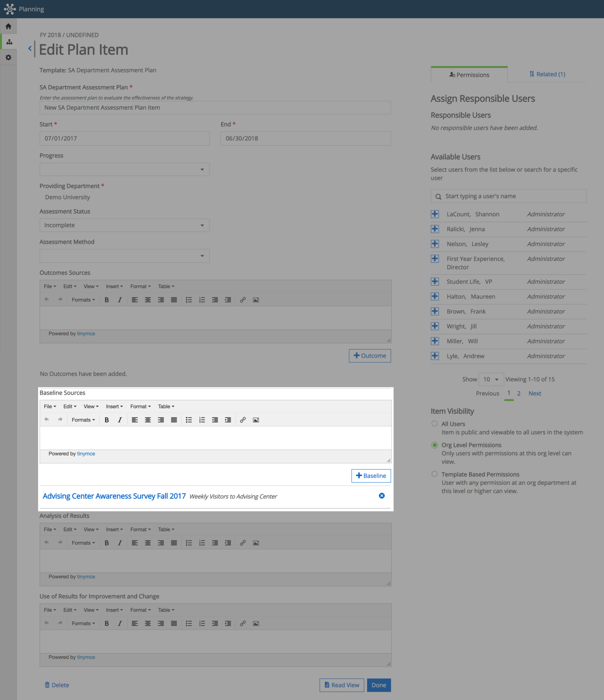Open Table menu in Baseline Sources editor
Screen dimensions: 604x700
click(166, 406)
